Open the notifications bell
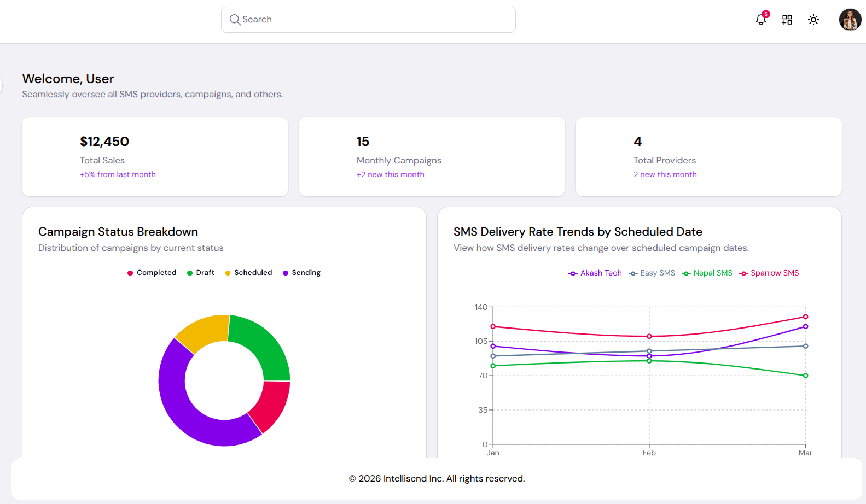The height and width of the screenshot is (504, 866). point(760,20)
